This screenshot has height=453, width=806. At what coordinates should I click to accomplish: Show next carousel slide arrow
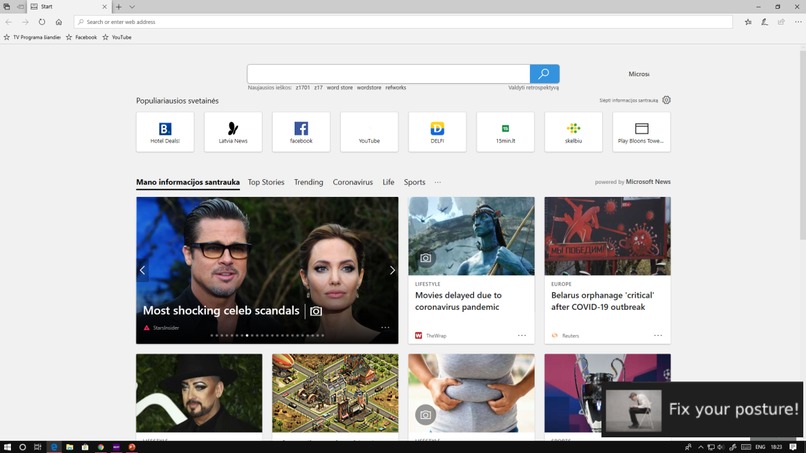point(392,270)
